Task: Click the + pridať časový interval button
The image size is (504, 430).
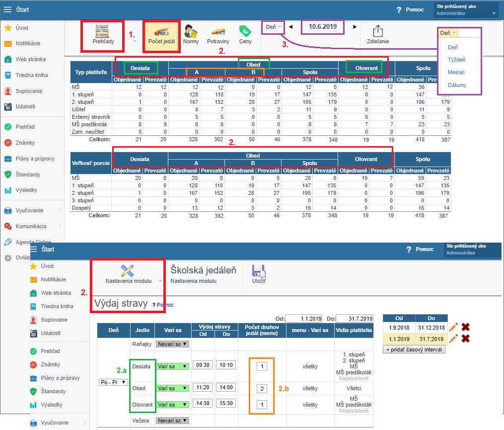Action: click(x=414, y=349)
